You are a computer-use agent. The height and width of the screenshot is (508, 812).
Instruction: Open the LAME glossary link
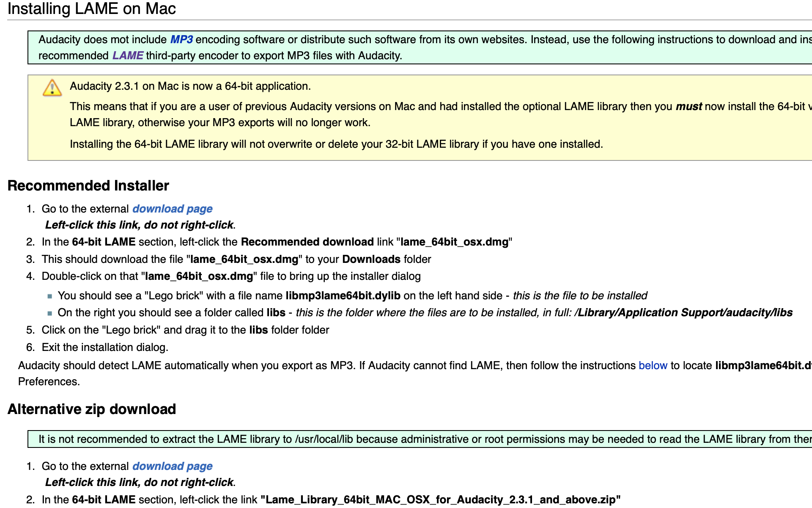coord(128,55)
